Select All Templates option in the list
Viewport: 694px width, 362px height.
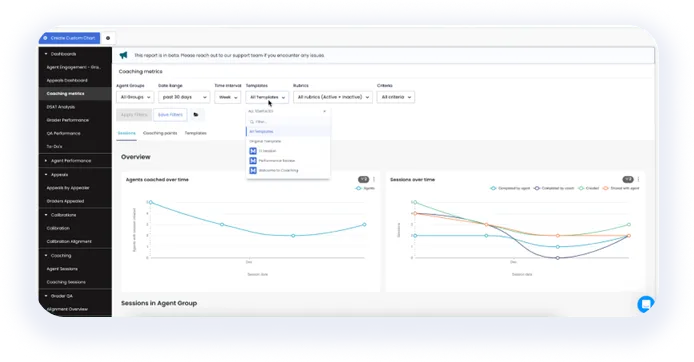288,131
